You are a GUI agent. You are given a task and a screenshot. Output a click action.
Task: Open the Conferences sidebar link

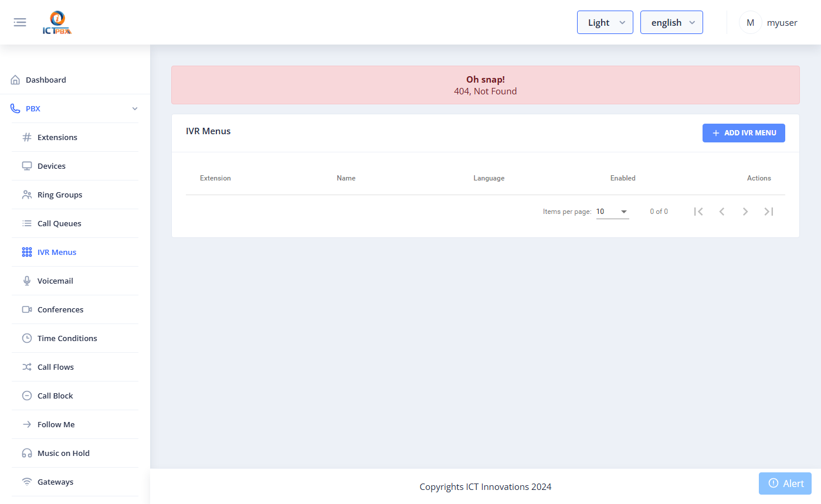click(75, 309)
